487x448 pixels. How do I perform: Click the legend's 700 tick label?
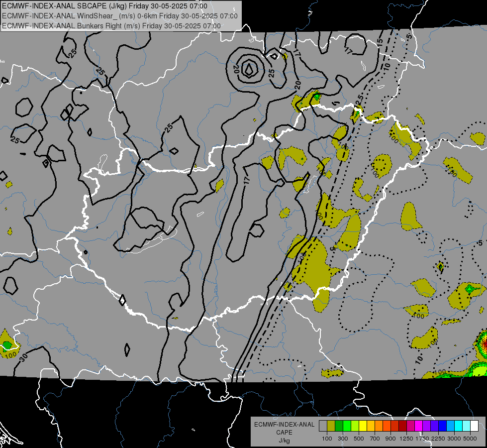click(375, 439)
